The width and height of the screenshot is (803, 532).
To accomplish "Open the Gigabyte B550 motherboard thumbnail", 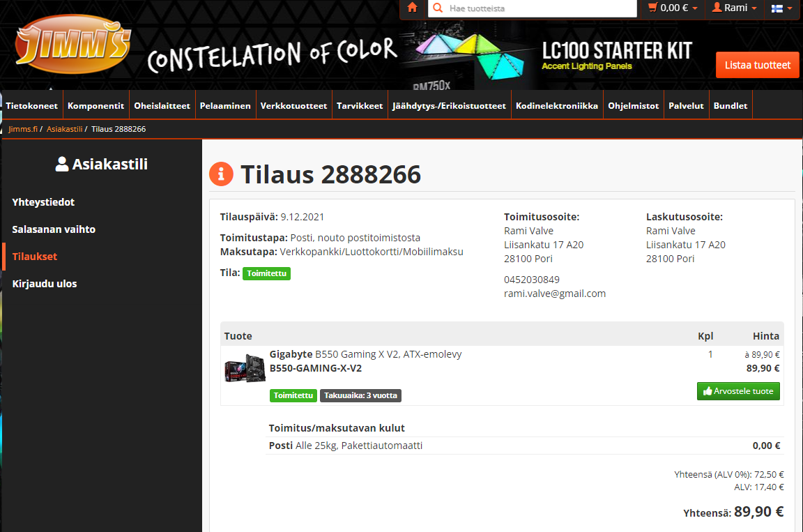I will [245, 368].
